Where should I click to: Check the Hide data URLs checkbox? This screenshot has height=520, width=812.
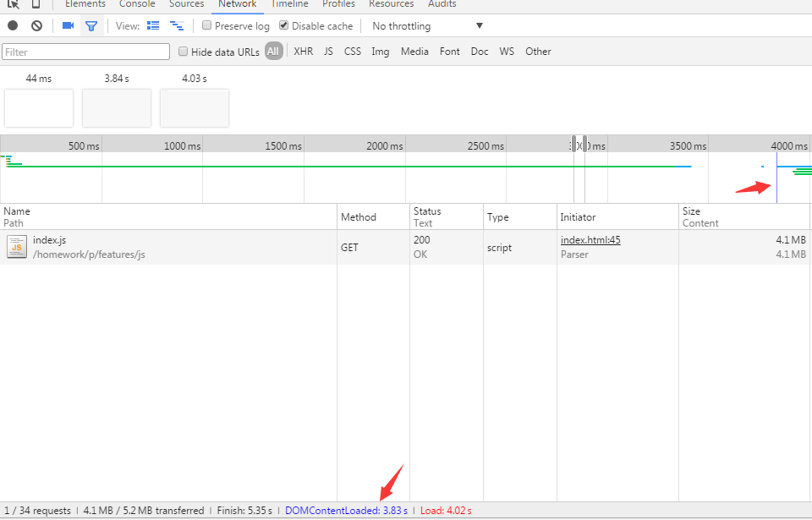184,52
